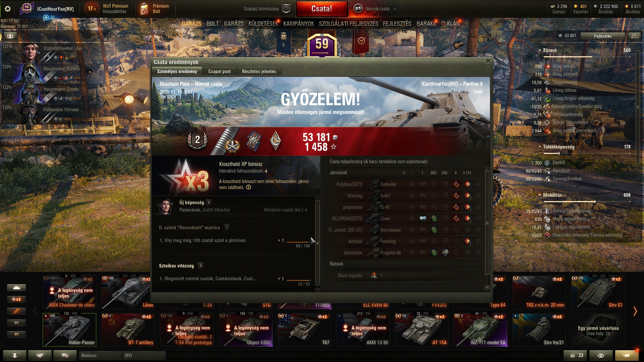
Task: Click the x2 bonus carousel filter
Action: click(x=16, y=299)
